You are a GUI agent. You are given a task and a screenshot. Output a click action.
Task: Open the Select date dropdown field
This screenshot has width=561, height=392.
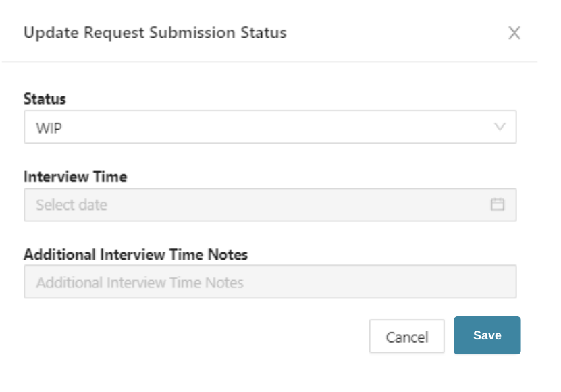pos(270,204)
